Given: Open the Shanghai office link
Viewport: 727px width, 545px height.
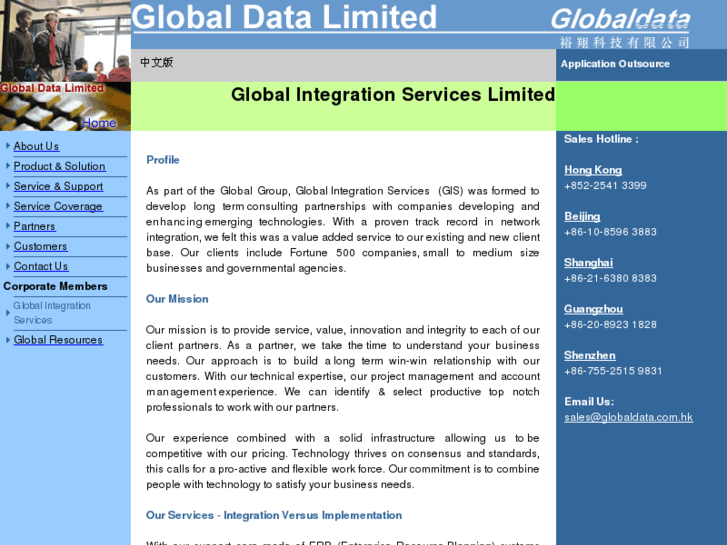Looking at the screenshot, I should (x=588, y=263).
